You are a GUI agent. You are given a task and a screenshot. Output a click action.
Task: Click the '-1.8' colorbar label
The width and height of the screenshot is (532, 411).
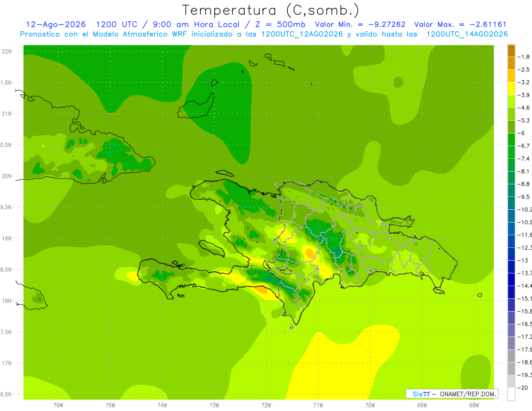(x=524, y=57)
